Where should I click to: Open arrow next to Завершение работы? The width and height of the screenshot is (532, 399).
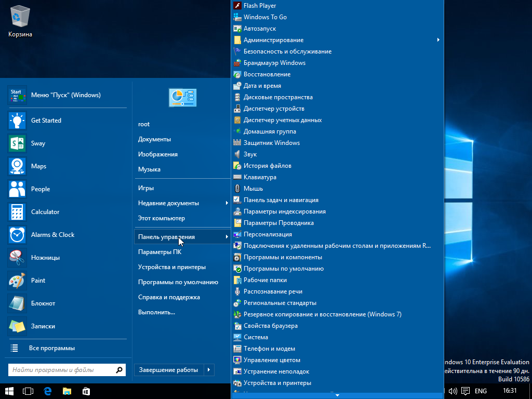(209, 370)
